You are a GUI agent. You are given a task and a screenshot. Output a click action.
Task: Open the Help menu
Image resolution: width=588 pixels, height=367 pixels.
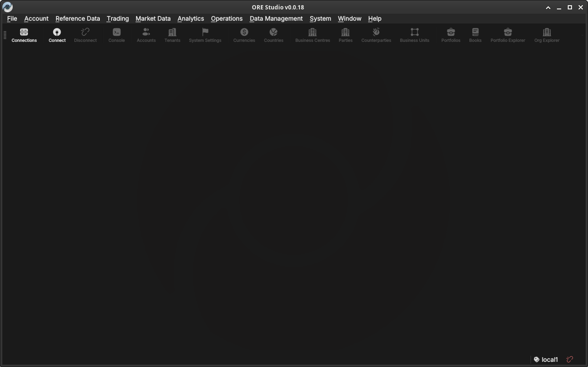375,18
